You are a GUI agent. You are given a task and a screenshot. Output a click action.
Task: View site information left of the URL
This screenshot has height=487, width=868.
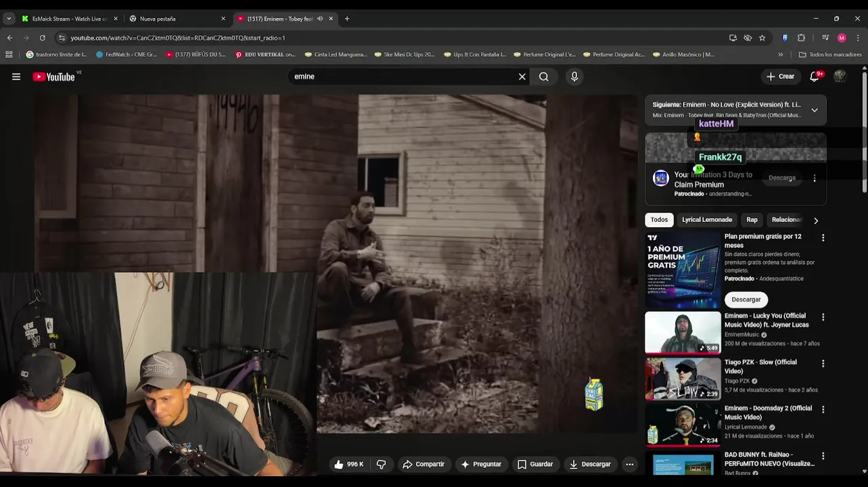click(62, 38)
